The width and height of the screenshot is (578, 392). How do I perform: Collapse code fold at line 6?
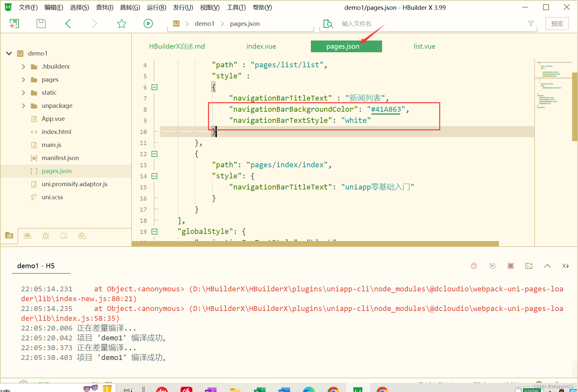pyautogui.click(x=155, y=87)
